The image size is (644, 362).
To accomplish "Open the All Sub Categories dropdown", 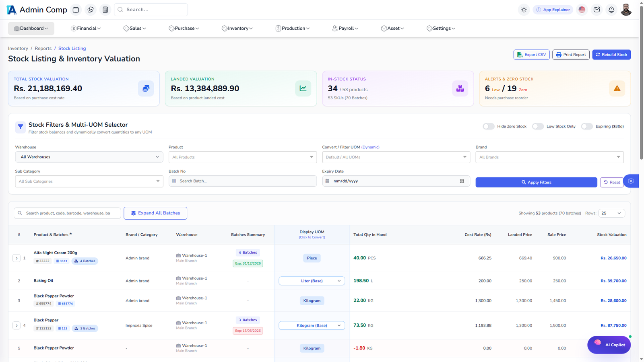I will [89, 181].
